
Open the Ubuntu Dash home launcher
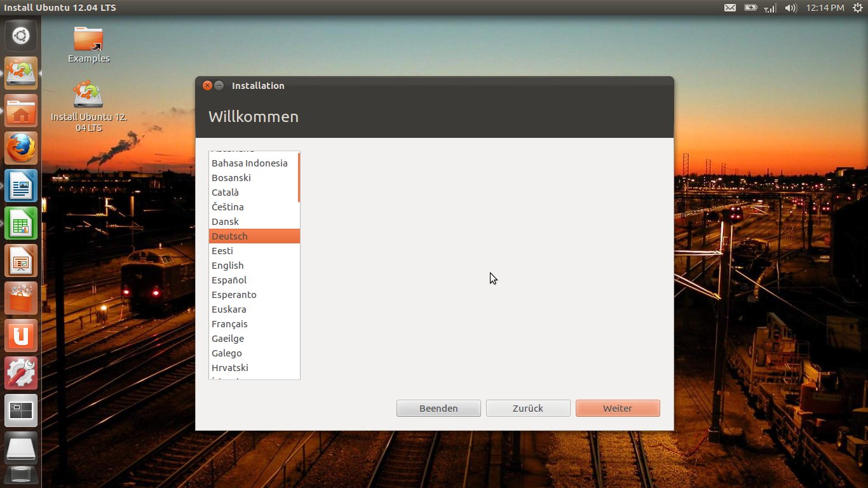pos(21,36)
